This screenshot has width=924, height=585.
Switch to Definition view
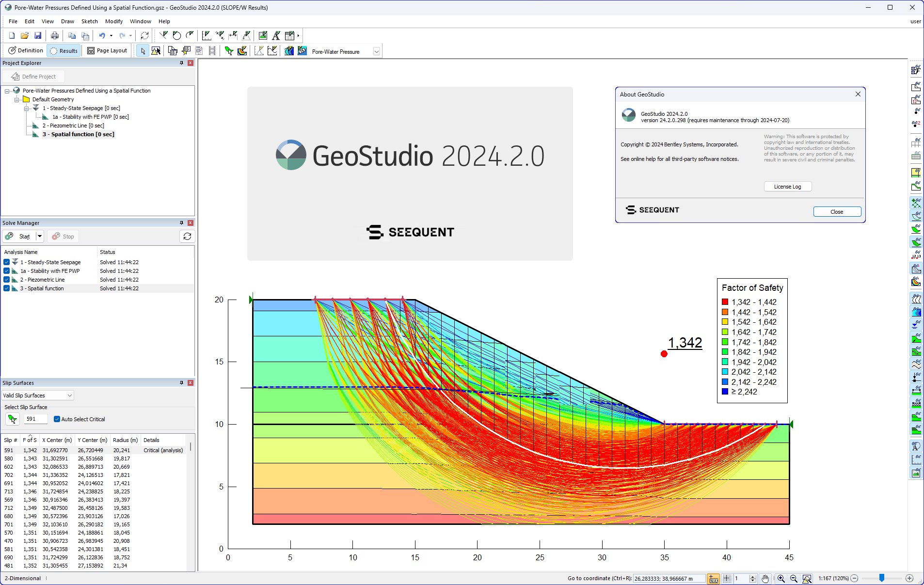26,50
